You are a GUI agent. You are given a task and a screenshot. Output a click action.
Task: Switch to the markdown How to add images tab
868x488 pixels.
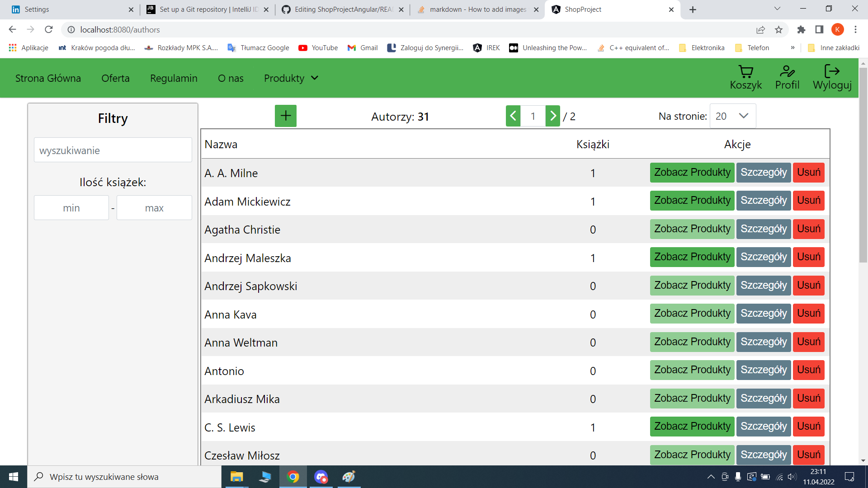pos(477,9)
